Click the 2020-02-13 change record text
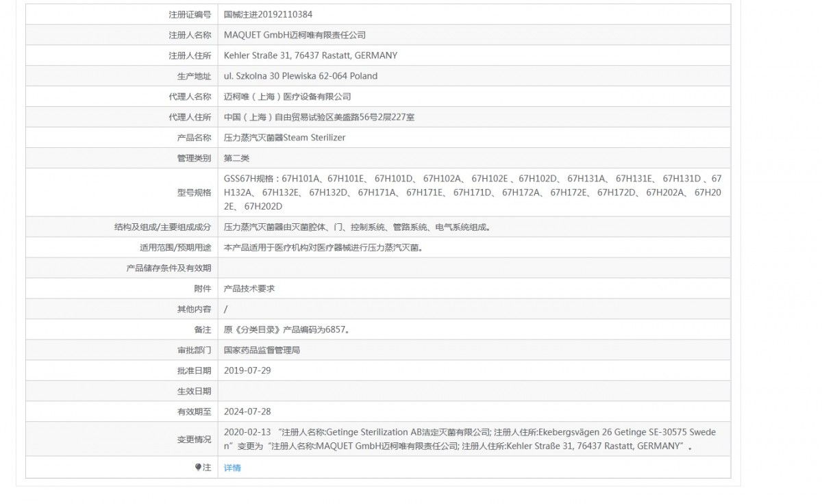 coord(470,439)
